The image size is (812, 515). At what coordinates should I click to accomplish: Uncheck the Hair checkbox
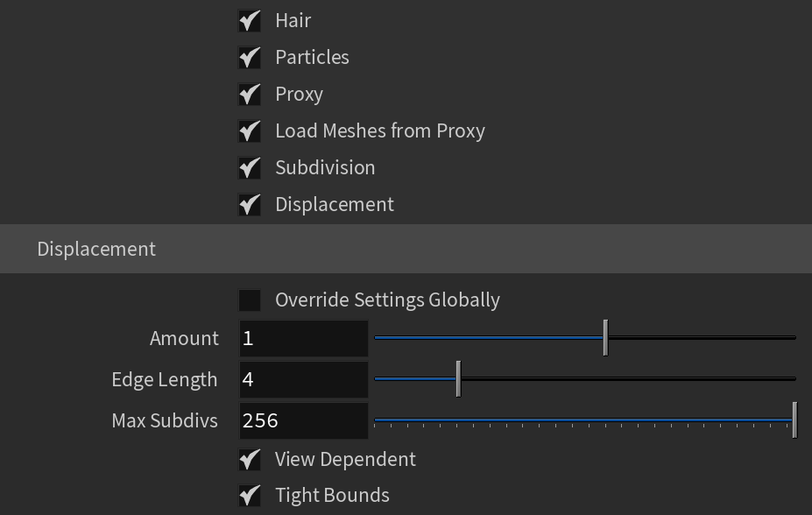[250, 21]
